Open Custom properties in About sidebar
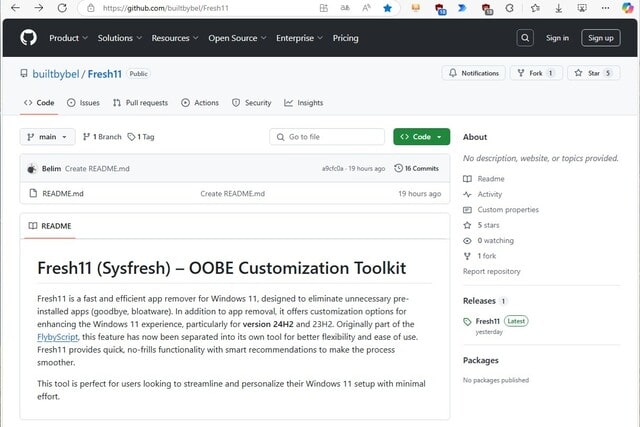Image resolution: width=640 pixels, height=427 pixels. (508, 210)
